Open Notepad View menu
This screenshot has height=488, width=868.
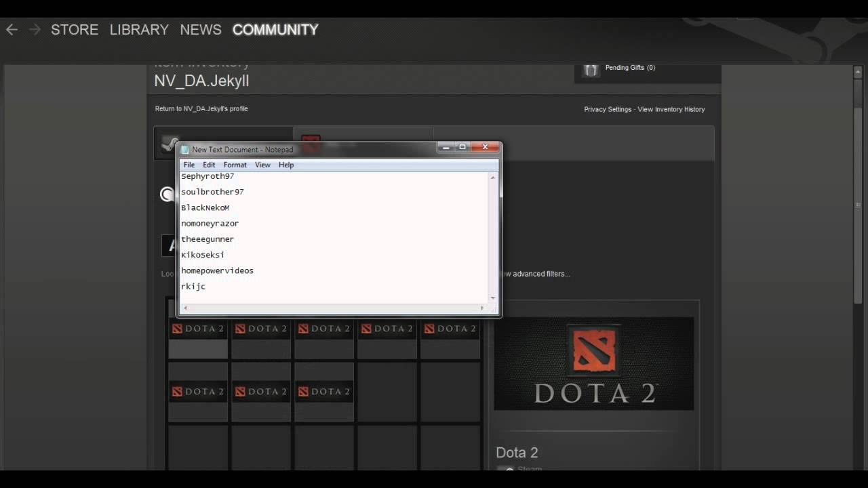point(262,165)
